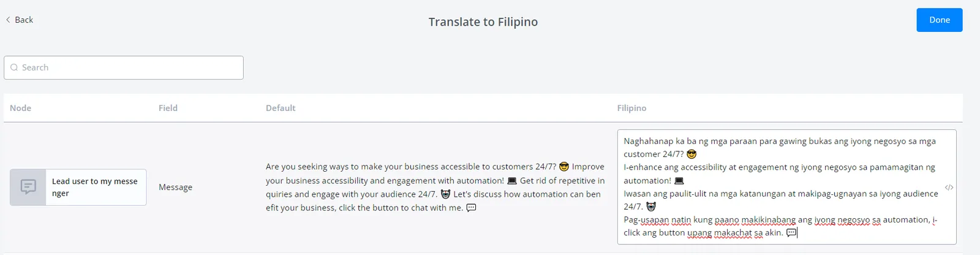Screen dimensions: 980x255
Task: Click the message bubble node icon
Action: coord(28,187)
